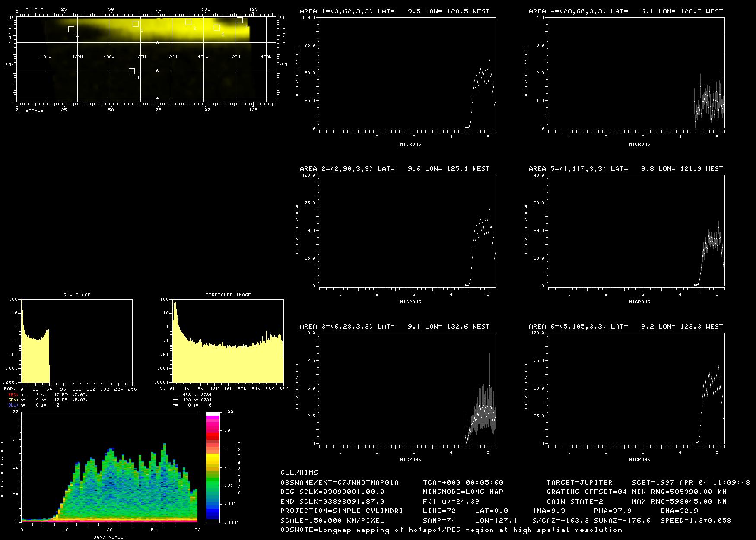
Task: Click the area 5 marker box on map
Action: [x=240, y=20]
